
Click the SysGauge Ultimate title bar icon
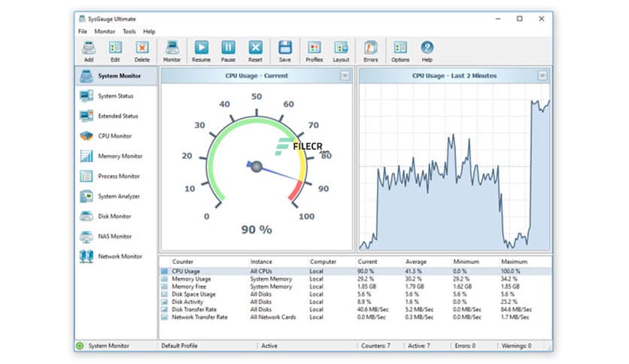pos(82,19)
